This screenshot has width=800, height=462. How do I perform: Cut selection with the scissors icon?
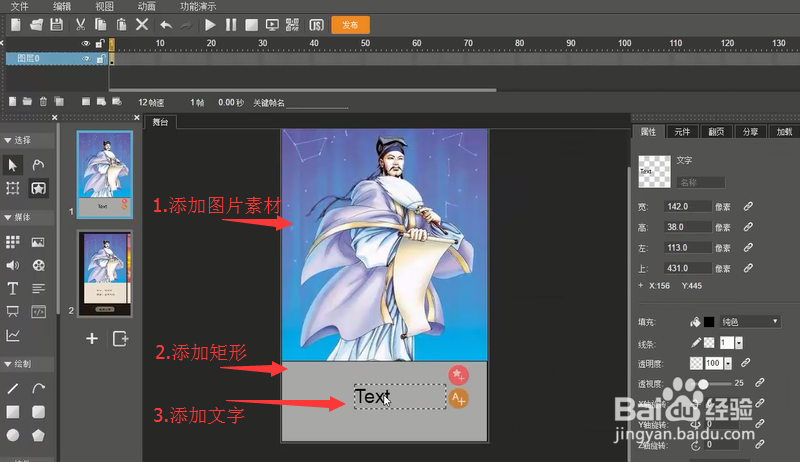coord(81,24)
